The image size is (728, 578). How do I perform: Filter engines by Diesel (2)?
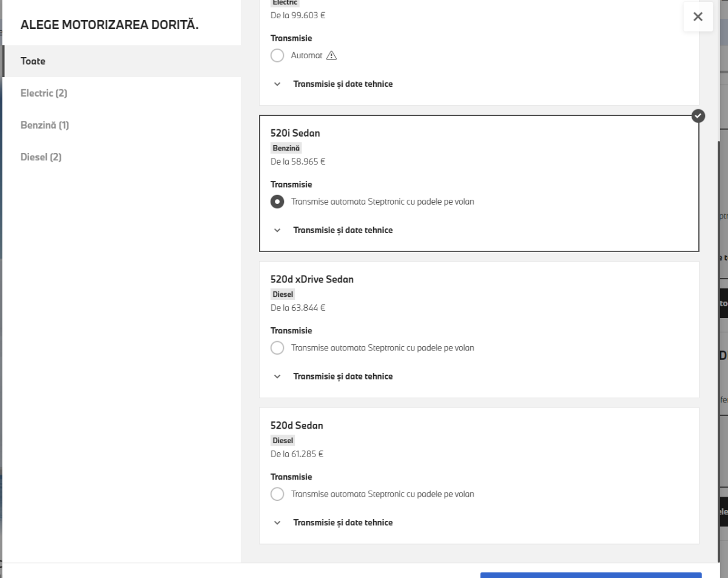(x=41, y=157)
